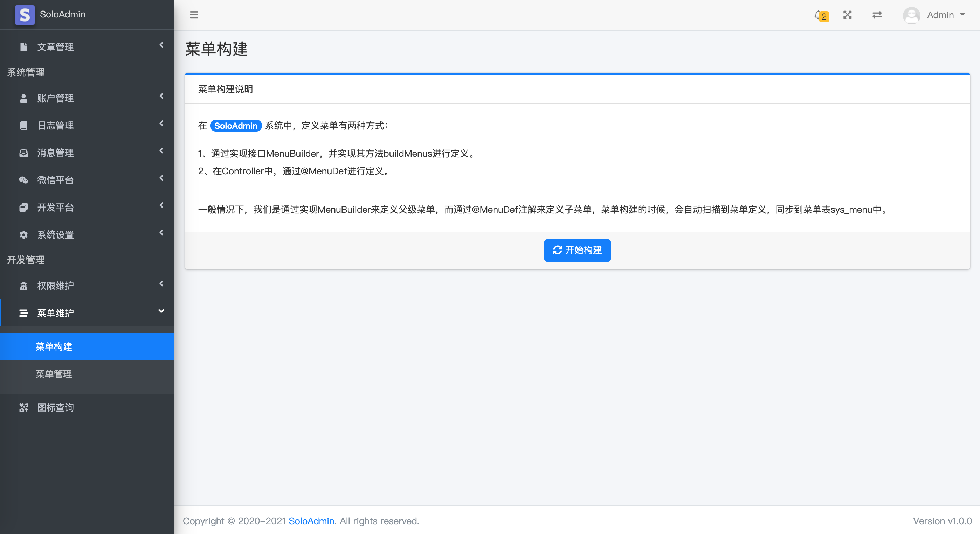Screen dimensions: 980x534
Task: Expand 微信平台 with its chevron
Action: [161, 178]
